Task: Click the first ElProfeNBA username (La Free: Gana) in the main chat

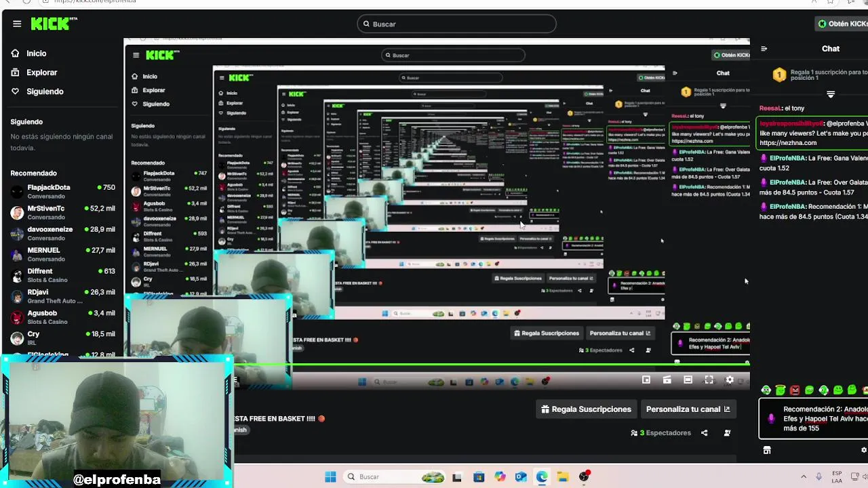Action: (x=788, y=159)
